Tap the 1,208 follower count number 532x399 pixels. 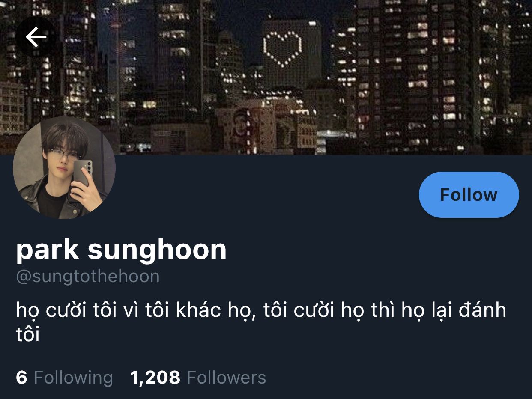pyautogui.click(x=155, y=378)
